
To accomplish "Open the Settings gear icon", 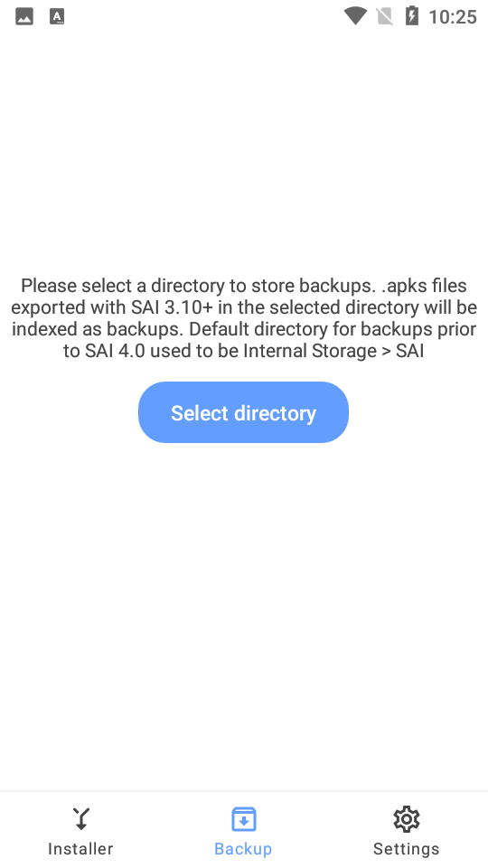I will tap(406, 819).
